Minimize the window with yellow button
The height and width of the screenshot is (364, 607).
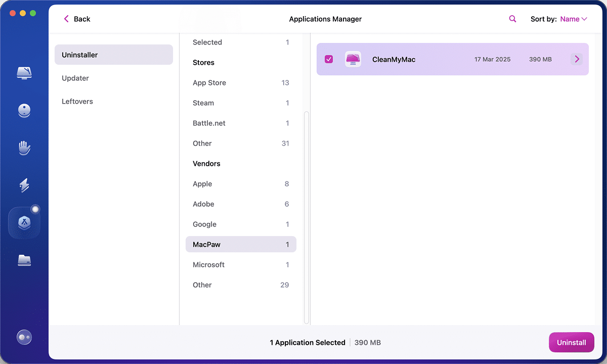click(23, 13)
